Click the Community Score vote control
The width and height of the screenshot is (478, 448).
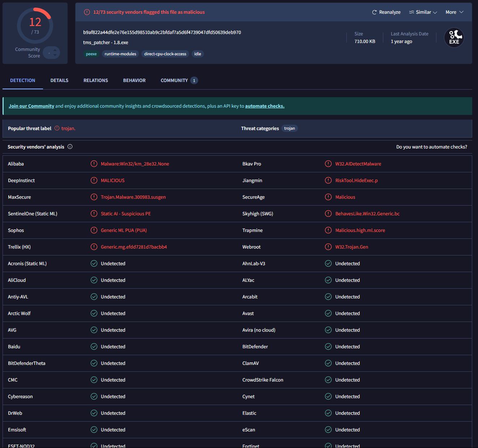pos(51,53)
